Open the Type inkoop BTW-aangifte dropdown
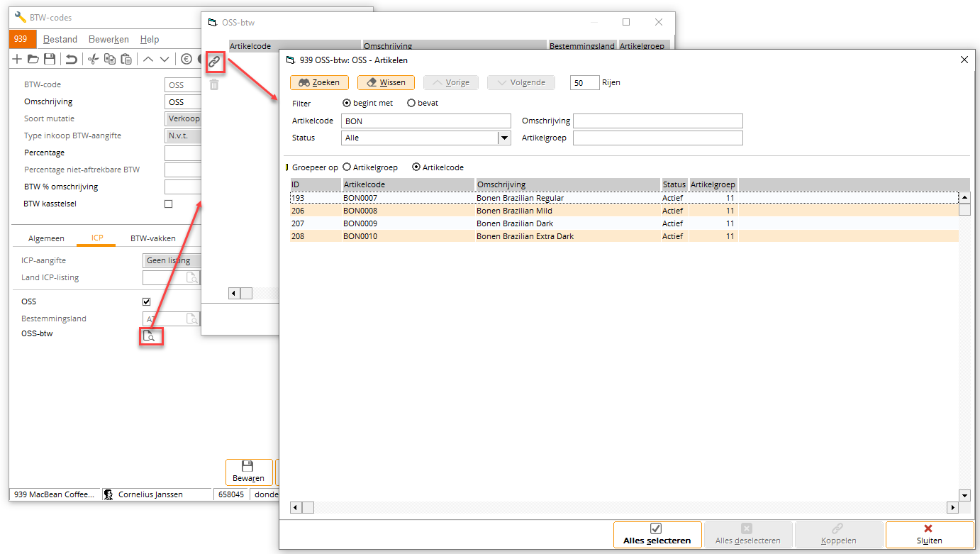 click(183, 135)
